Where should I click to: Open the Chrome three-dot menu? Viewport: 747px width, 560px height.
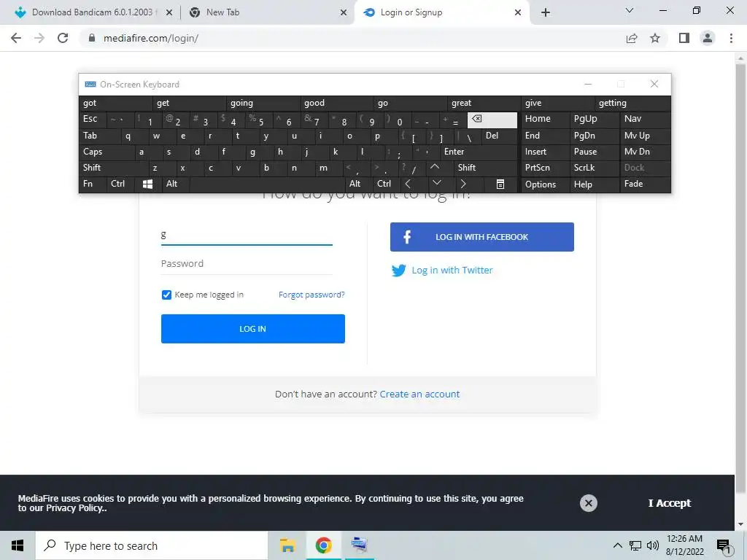click(731, 38)
